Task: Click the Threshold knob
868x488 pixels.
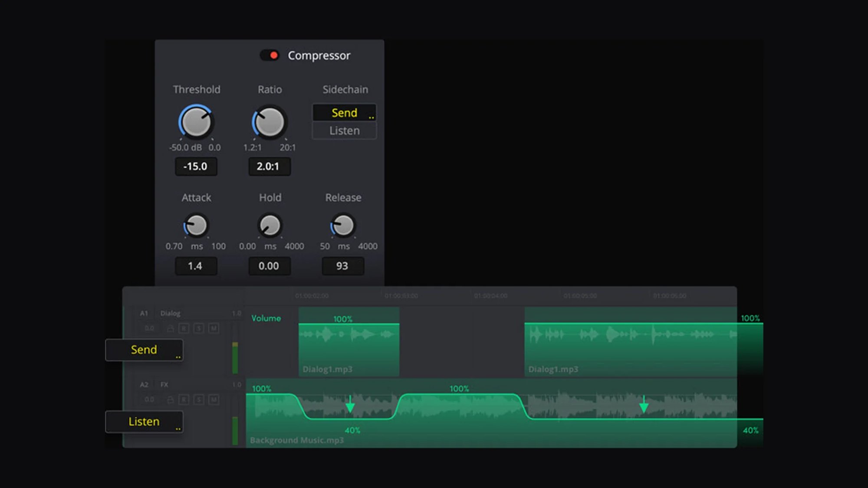Action: point(196,122)
